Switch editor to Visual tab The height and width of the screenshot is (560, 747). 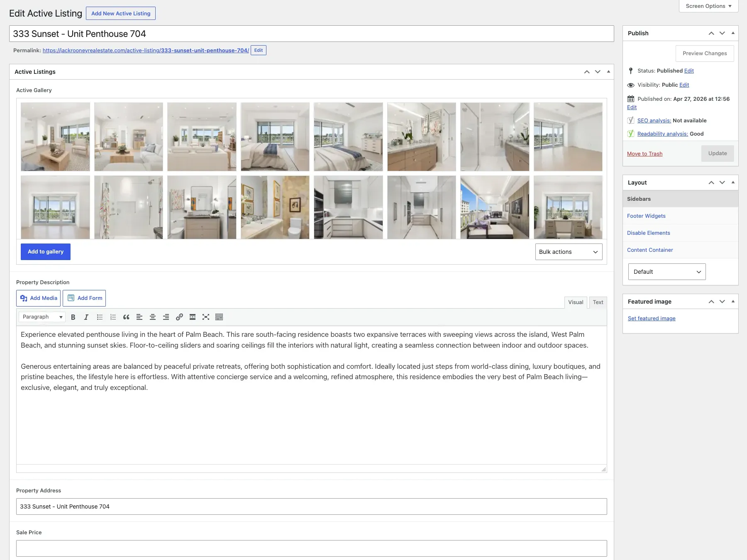tap(576, 302)
